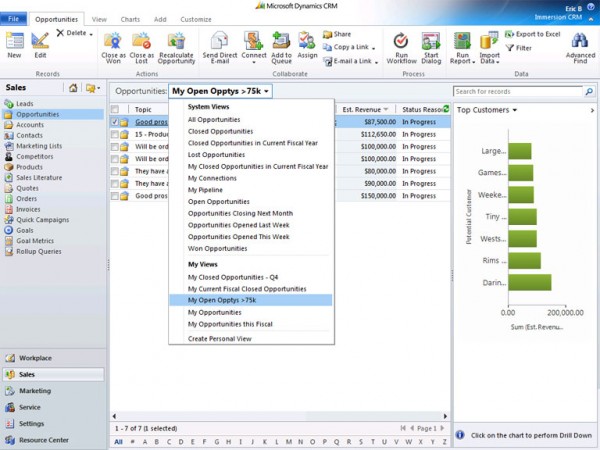Go to first page arrow icon
This screenshot has height=450, width=600.
[x=403, y=428]
